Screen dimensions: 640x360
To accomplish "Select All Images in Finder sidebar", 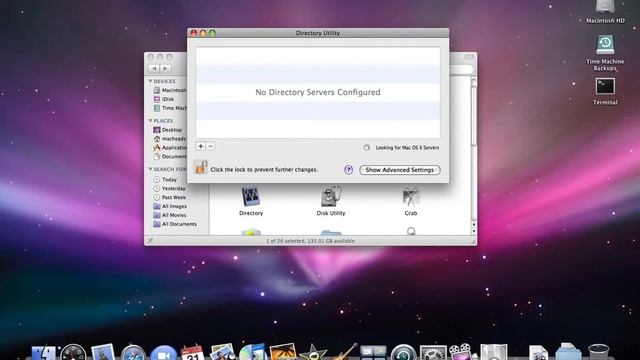I will pos(170,207).
